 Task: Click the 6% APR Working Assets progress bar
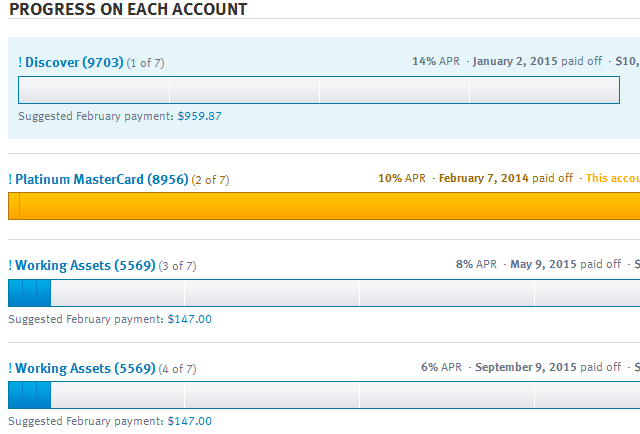click(324, 395)
